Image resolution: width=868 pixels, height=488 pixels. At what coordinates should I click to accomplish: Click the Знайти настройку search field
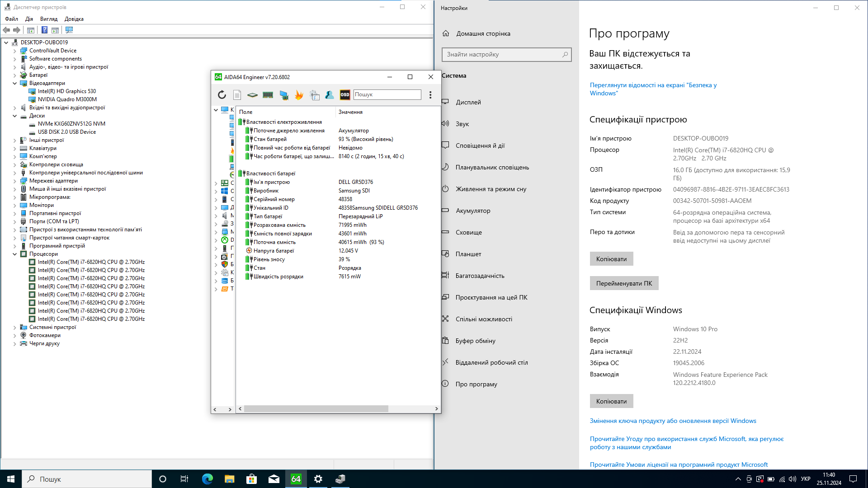point(506,54)
